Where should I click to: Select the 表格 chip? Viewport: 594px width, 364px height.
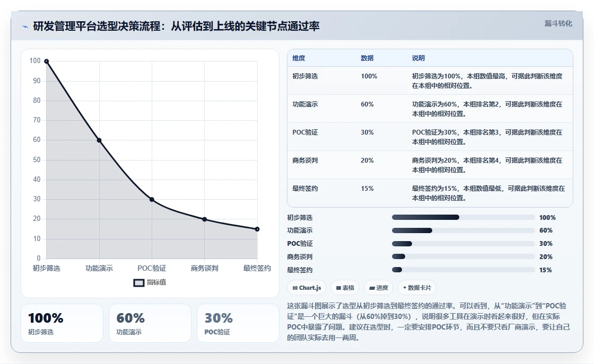coord(345,288)
